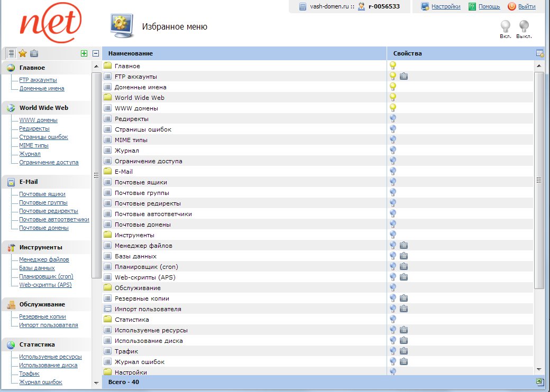Collapse the E-Mail section header in sidebar
Viewport: 550px width, 392px height.
click(29, 182)
